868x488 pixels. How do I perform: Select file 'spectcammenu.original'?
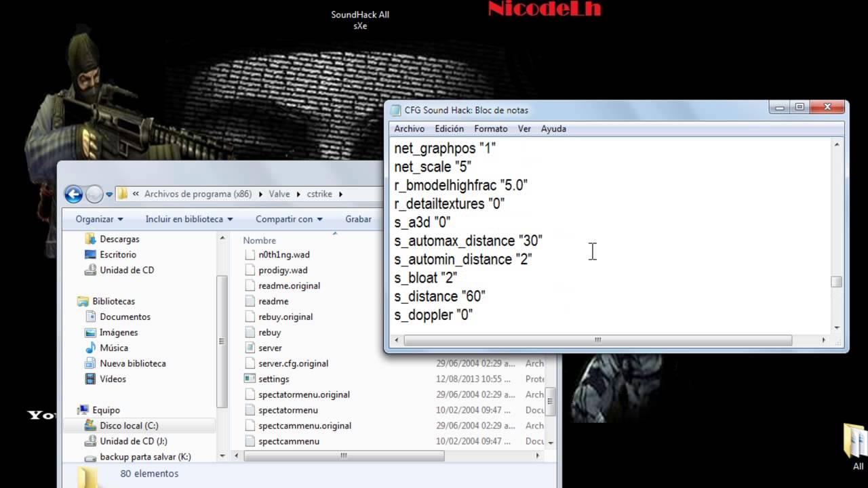pos(304,426)
